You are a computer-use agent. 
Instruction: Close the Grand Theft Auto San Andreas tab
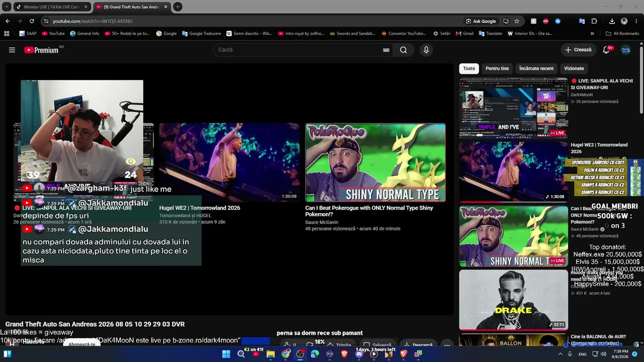(166, 7)
